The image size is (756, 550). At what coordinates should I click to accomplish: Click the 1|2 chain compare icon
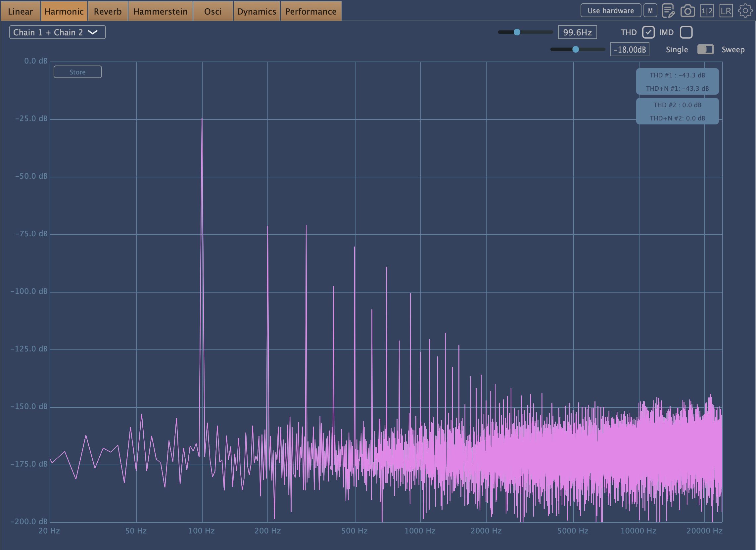click(707, 11)
